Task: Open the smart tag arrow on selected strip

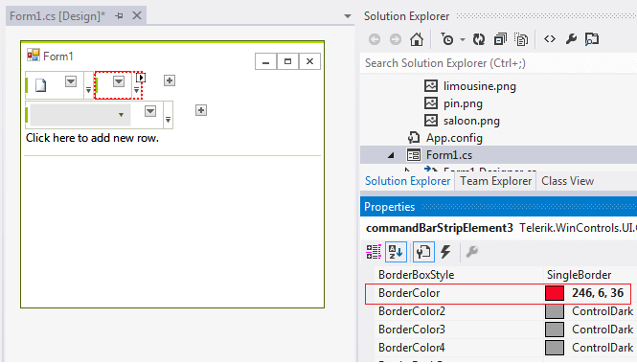Action: click(x=141, y=78)
